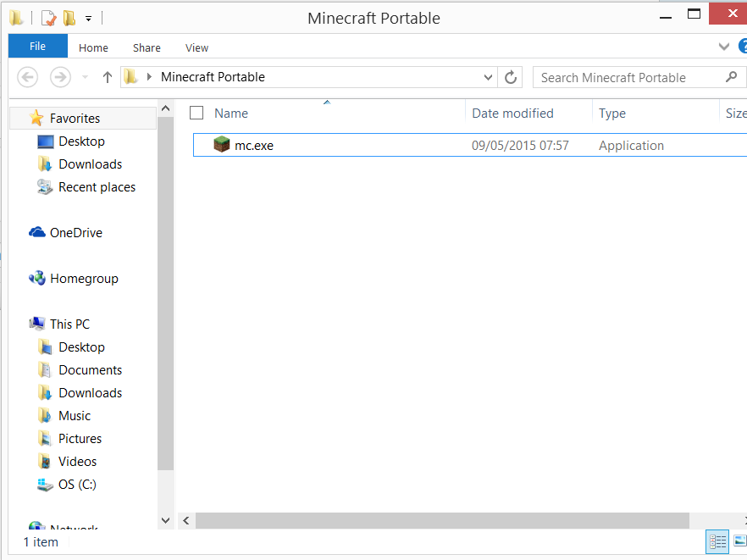
Task: Click the Pictures folder icon
Action: pos(45,439)
